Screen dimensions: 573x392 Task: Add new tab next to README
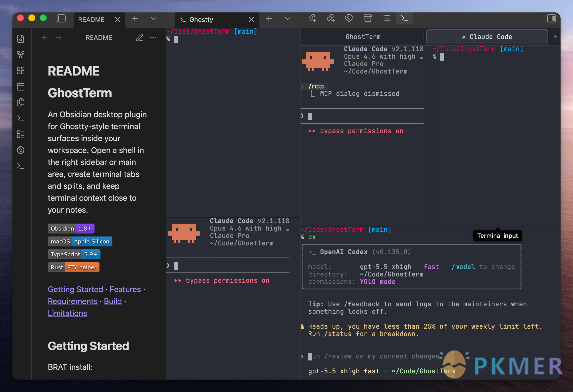tap(135, 19)
